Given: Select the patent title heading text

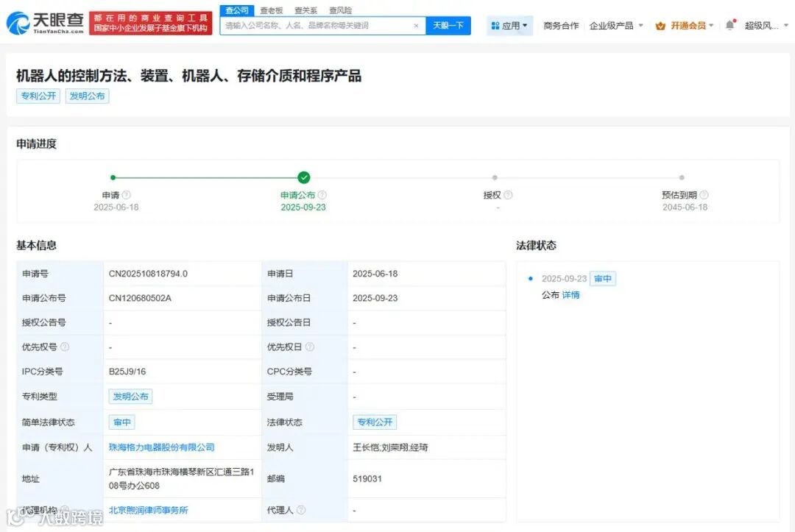Looking at the screenshot, I should coord(188,76).
